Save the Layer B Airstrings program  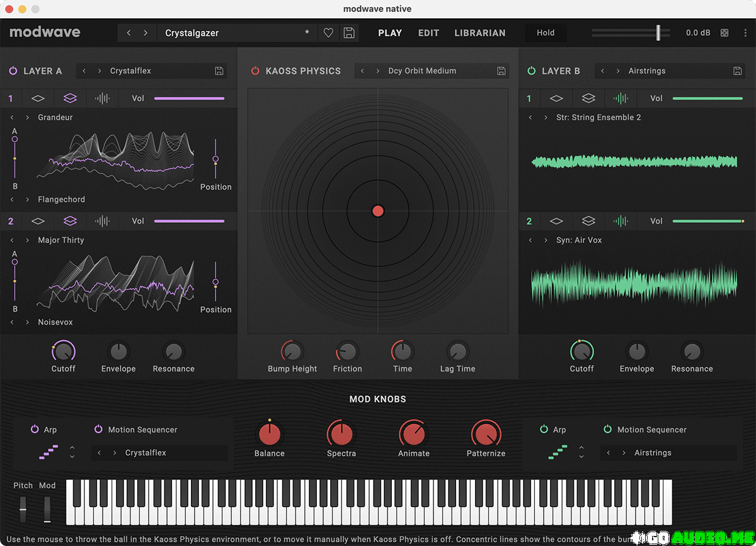(x=738, y=71)
